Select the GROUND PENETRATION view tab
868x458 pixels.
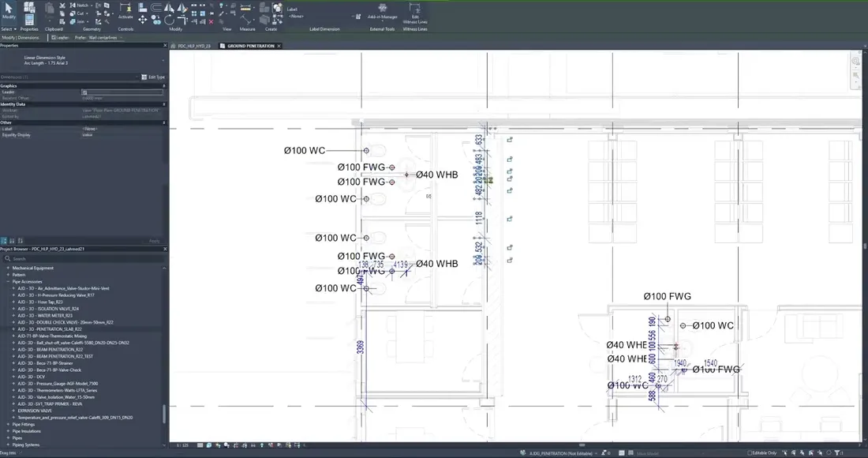(251, 46)
